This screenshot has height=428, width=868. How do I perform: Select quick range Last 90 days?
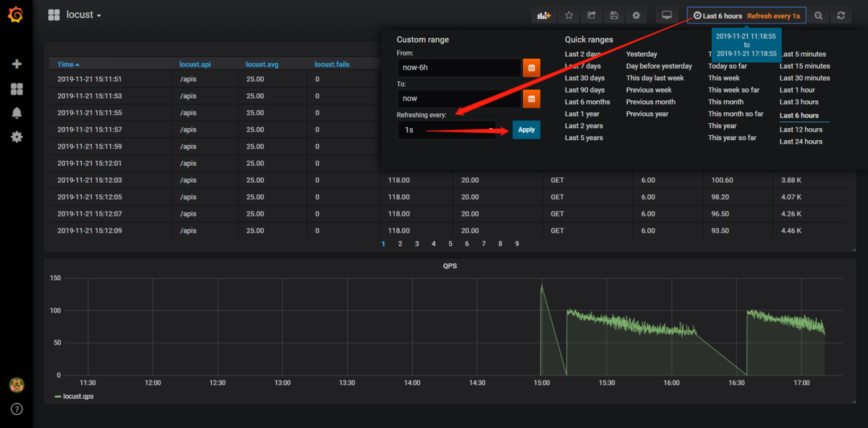pyautogui.click(x=584, y=90)
